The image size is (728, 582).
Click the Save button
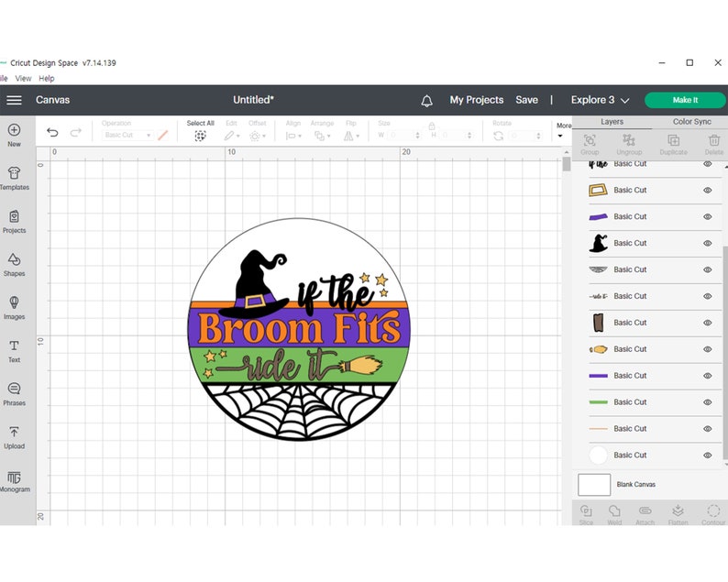(x=526, y=100)
